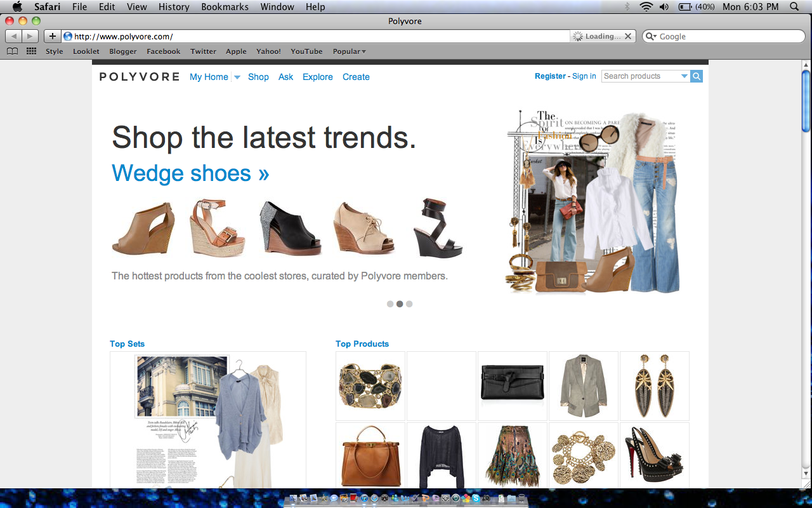Open the Top Sets heading link

128,344
